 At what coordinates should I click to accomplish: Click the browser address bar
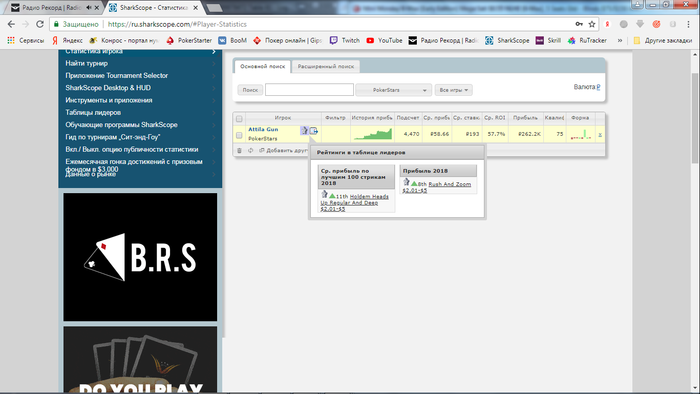(312, 24)
